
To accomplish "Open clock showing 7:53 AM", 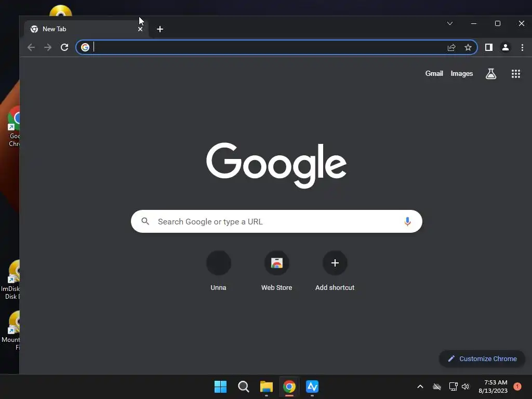I will coord(493,387).
